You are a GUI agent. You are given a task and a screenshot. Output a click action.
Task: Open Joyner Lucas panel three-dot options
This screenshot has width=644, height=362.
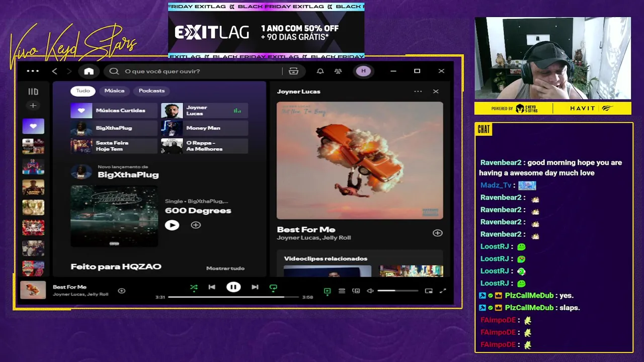click(x=418, y=92)
